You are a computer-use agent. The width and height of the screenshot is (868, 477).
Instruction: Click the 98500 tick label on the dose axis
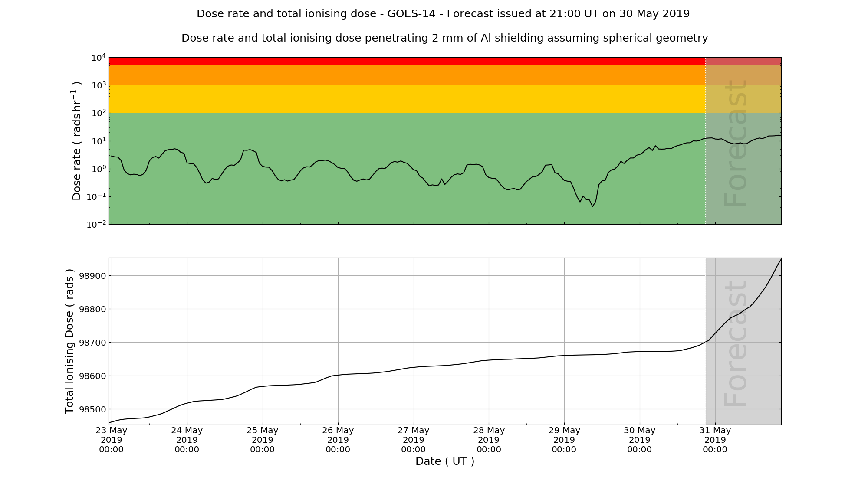coord(92,409)
